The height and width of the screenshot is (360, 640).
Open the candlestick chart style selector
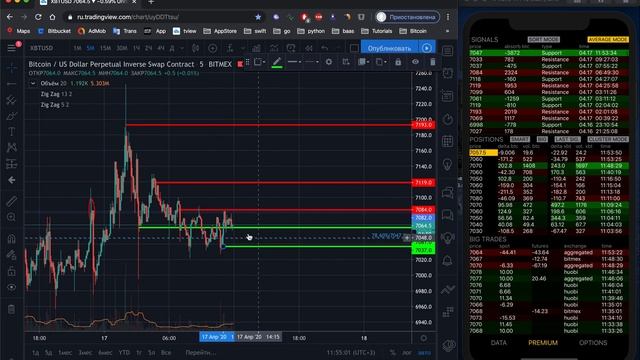[196, 48]
